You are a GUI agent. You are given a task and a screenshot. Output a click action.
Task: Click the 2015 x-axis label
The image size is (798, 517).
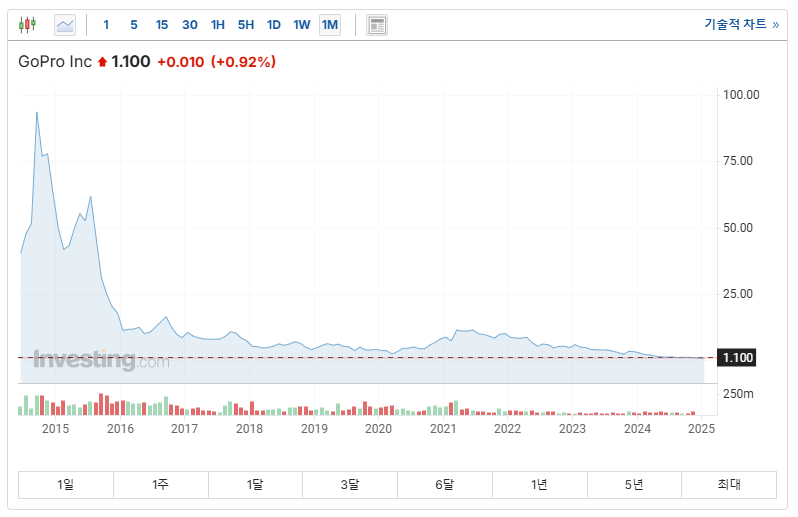(55, 428)
